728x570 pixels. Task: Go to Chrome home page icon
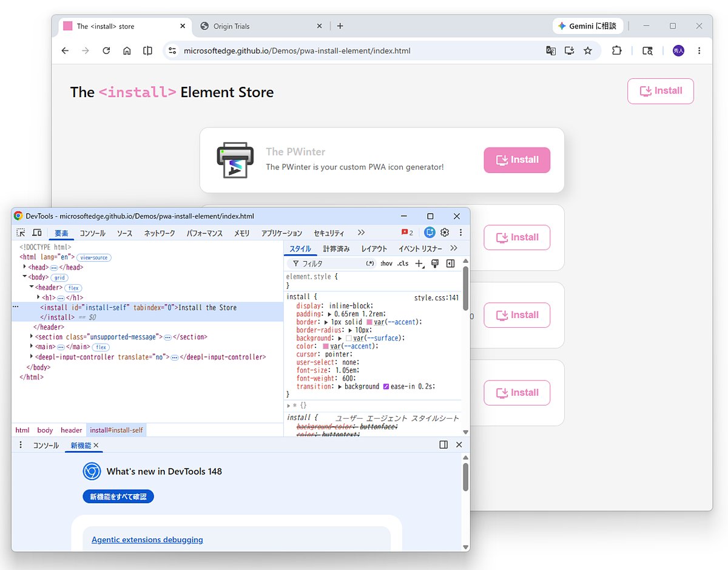coord(127,51)
